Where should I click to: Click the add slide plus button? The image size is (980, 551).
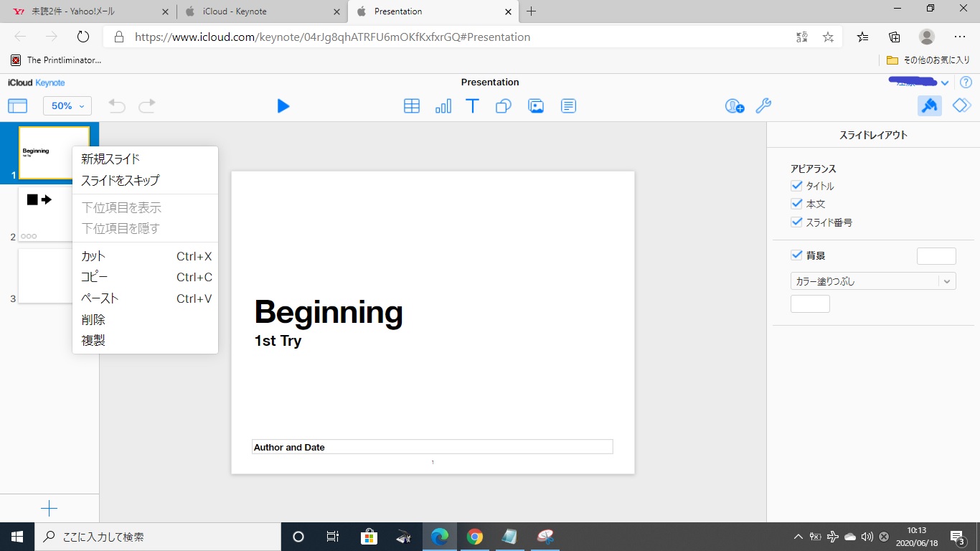coord(49,509)
